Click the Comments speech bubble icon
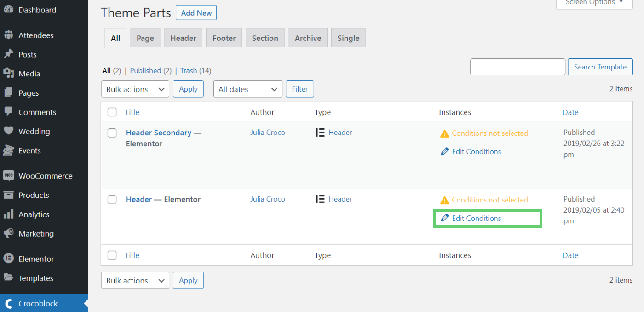This screenshot has height=312, width=644. [8, 112]
